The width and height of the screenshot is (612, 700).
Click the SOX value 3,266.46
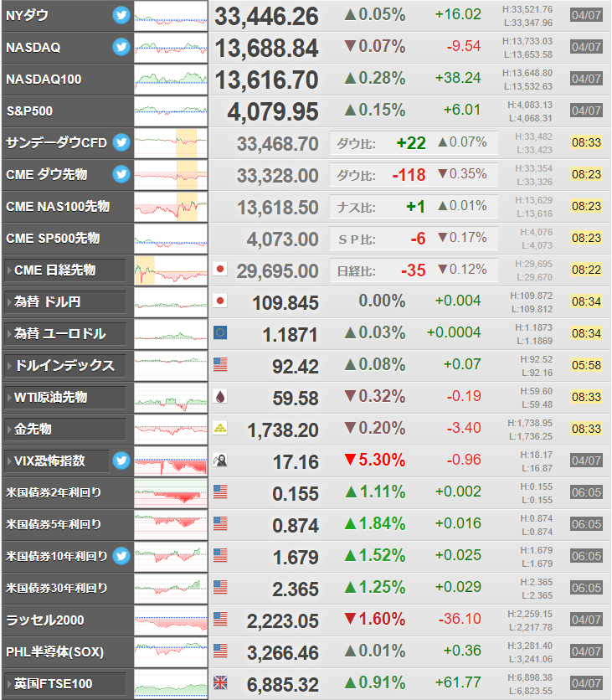click(283, 653)
